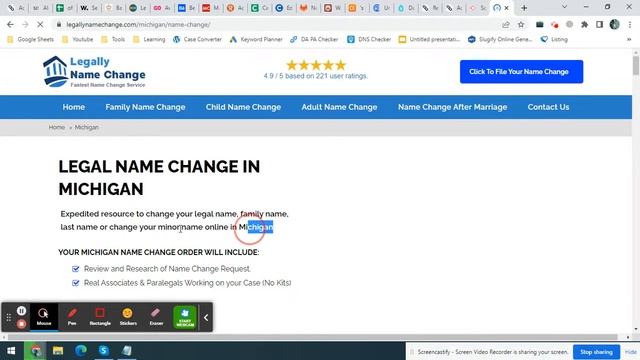Close the active browser tab

507,8
